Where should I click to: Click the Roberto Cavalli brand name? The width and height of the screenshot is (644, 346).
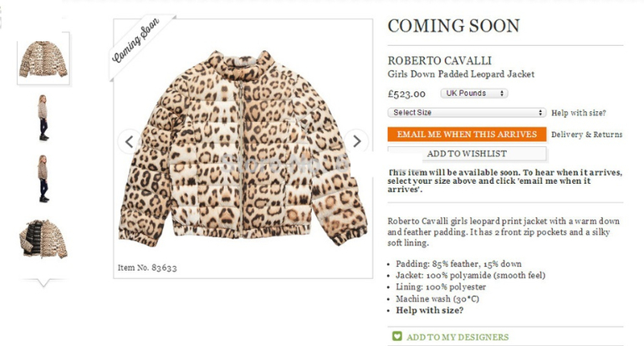tap(439, 61)
